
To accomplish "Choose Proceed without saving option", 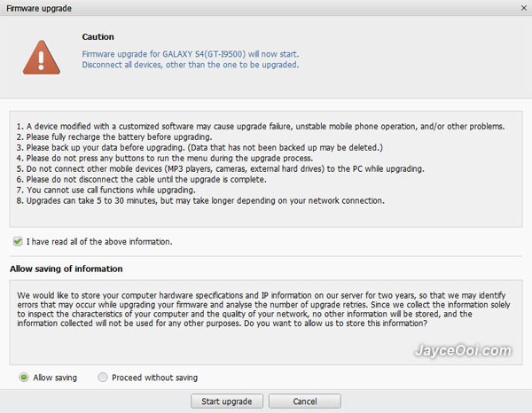I will click(103, 377).
